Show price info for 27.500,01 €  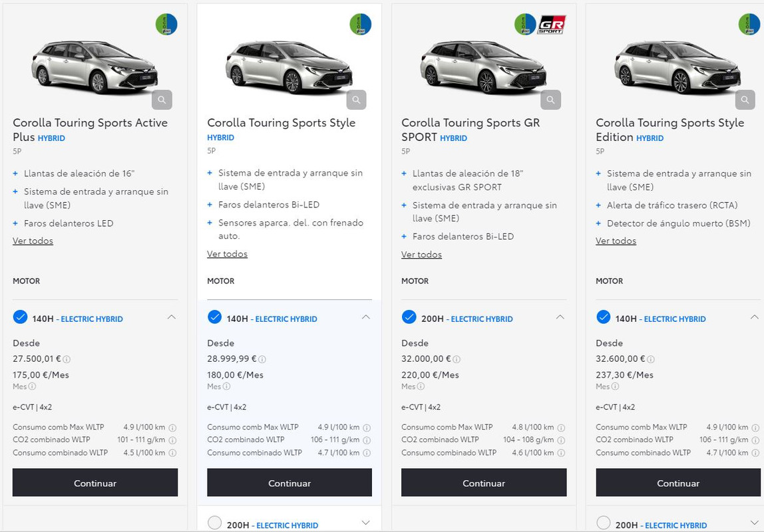67,359
